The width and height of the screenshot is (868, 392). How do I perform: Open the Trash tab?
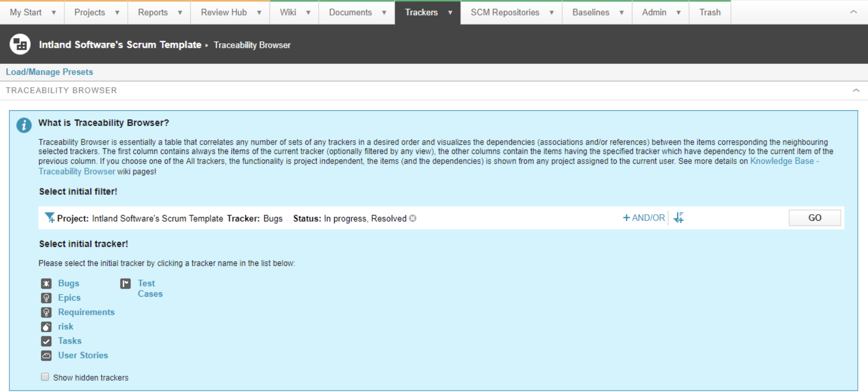710,13
